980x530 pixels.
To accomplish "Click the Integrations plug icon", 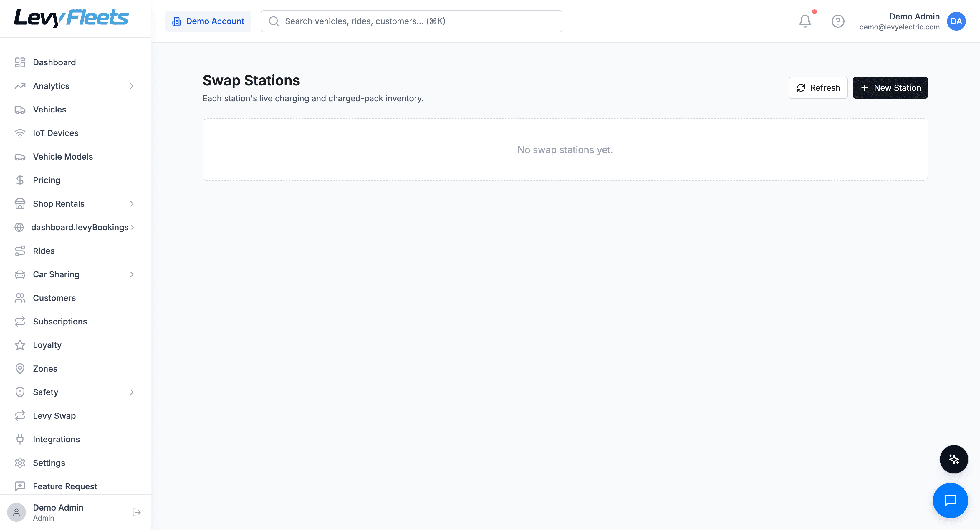I will point(20,440).
